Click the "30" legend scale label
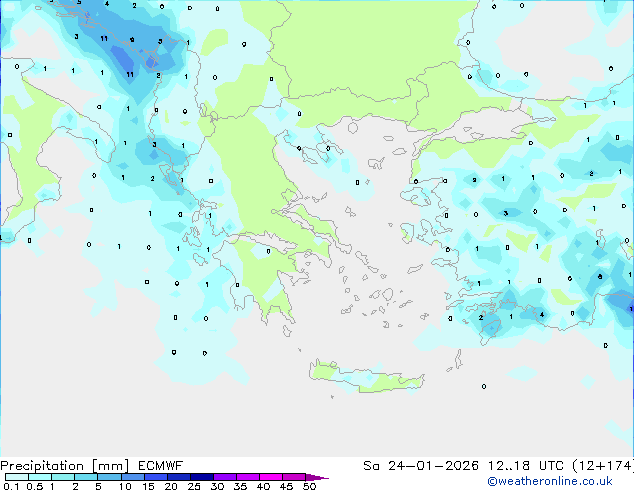This screenshot has height=490, width=634. click(x=217, y=486)
